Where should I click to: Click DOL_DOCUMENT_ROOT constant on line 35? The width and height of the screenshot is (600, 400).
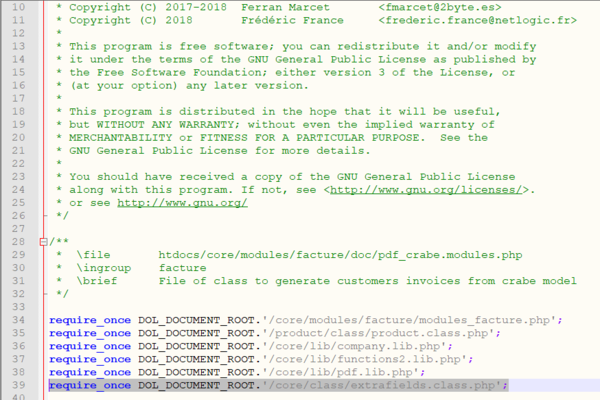197,332
